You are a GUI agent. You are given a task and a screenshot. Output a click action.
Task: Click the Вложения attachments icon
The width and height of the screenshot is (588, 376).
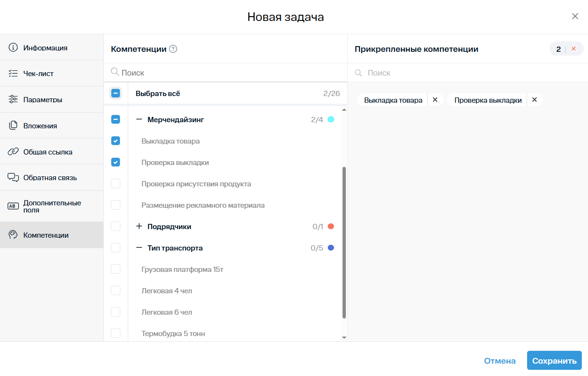[x=13, y=126]
